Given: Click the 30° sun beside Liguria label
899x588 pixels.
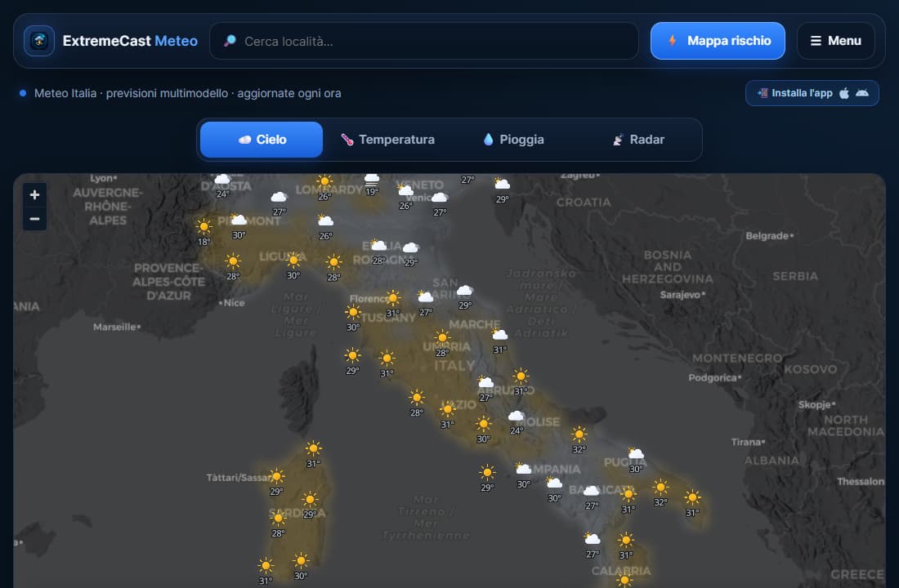Looking at the screenshot, I should tap(293, 261).
